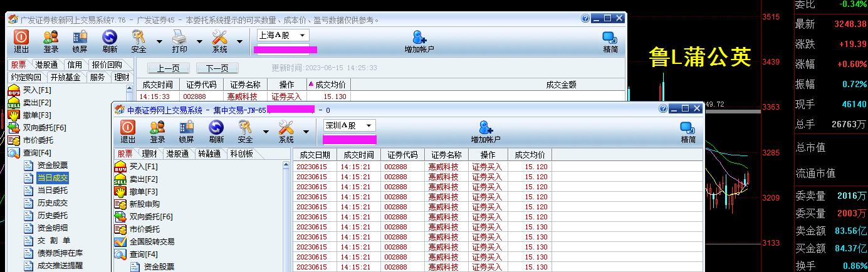Select 撤单[F3] in 广发证券 tree

pos(37,115)
